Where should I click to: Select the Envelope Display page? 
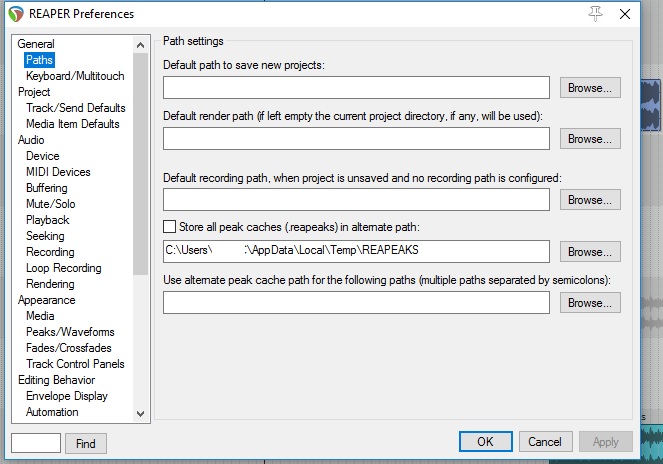coord(66,396)
